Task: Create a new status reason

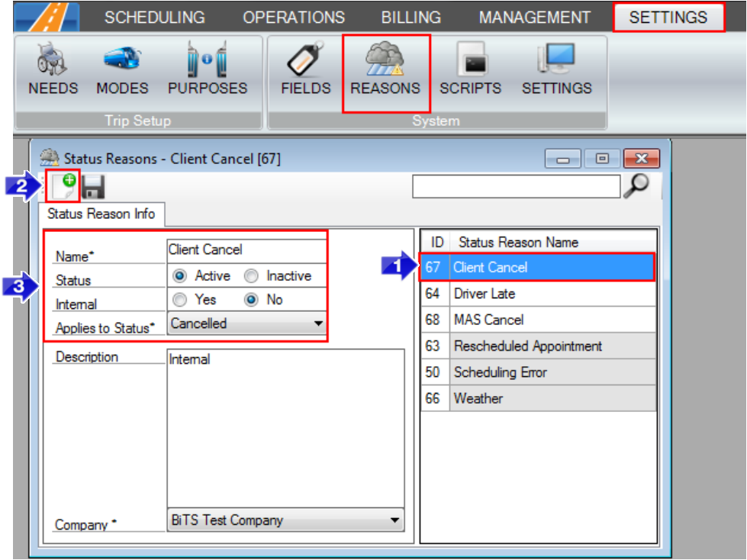Action: [x=63, y=185]
